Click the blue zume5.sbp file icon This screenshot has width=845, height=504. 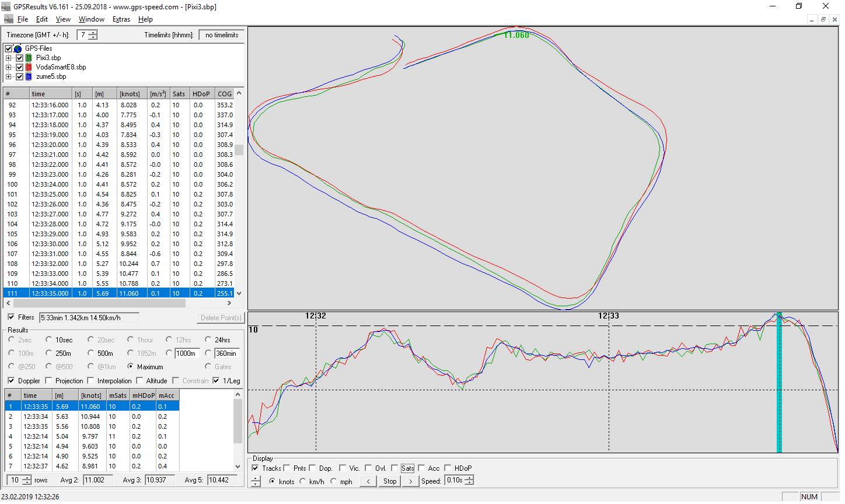point(29,76)
